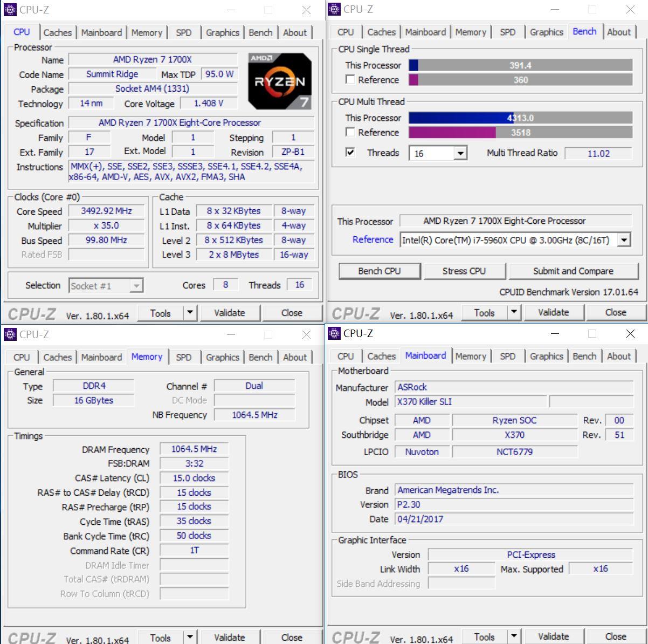Viewport: 648px width, 644px height.
Task: Click Submit and Compare button
Action: click(x=573, y=271)
